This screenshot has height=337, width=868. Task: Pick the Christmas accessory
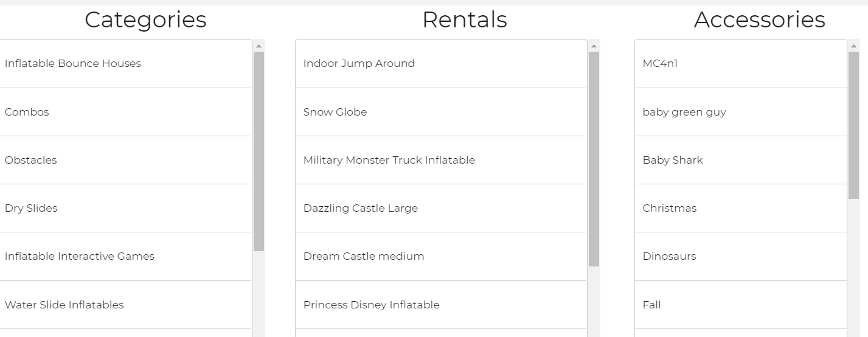pos(670,208)
